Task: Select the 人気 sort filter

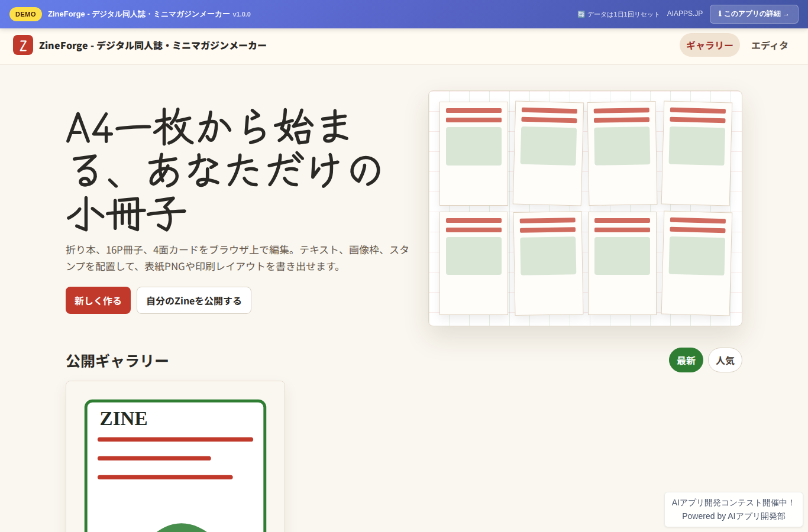Action: [x=725, y=360]
